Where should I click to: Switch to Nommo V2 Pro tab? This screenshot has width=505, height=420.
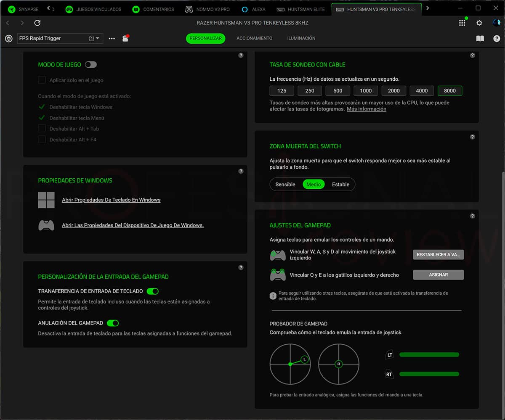208,9
